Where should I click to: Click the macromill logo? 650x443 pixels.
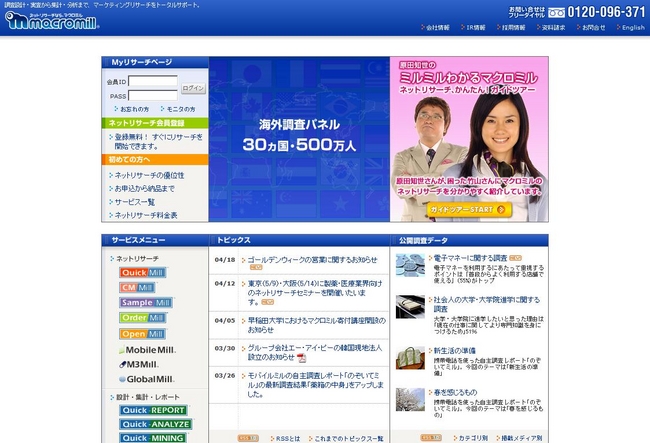coord(52,21)
